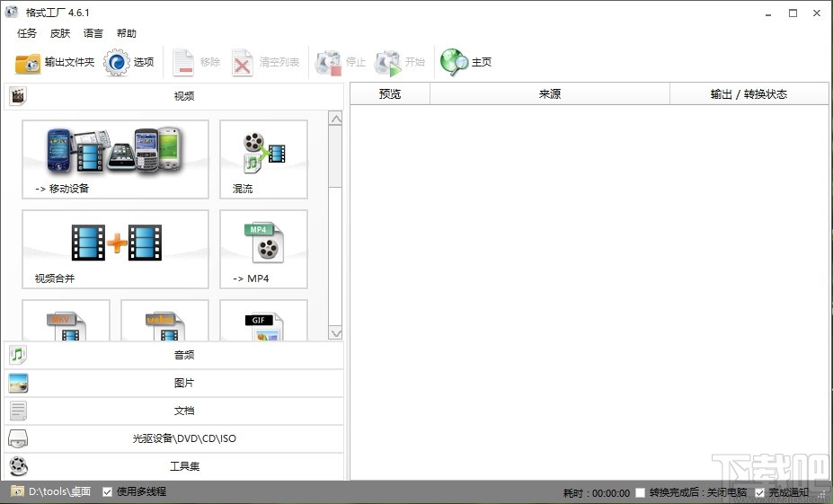Click the Start (开始) toolbar icon
Screen dimensions: 833x504
click(x=388, y=63)
